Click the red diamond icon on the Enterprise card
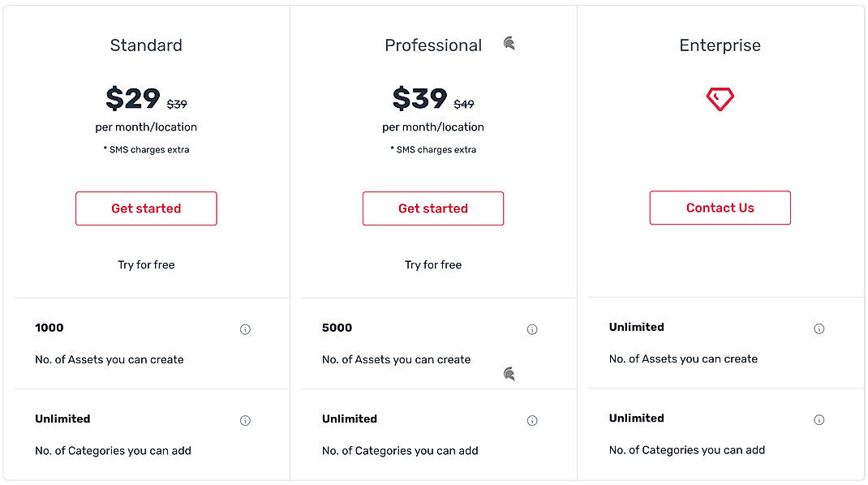 pyautogui.click(x=720, y=98)
